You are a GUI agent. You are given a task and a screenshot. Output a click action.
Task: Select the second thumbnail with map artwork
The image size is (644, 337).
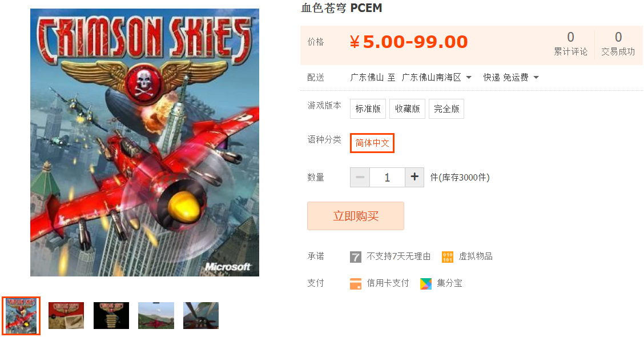click(66, 316)
